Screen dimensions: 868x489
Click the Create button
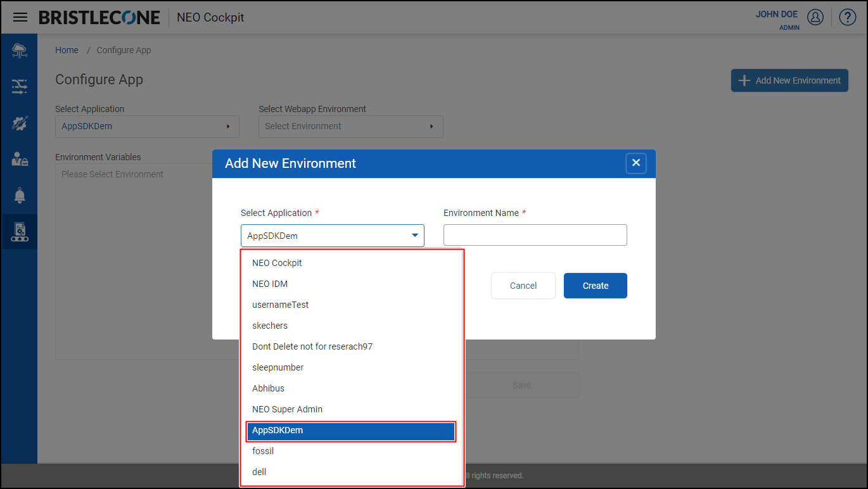(x=596, y=286)
